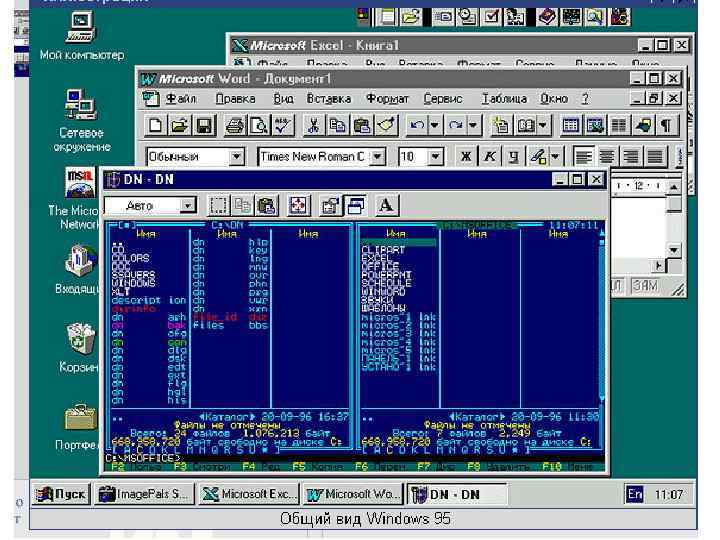720x540 pixels.
Task: Click the Columns icon in Word toolbar
Action: [619, 125]
